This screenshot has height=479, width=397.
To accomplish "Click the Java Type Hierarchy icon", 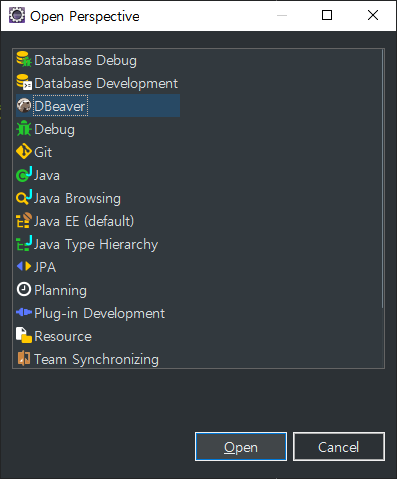I will point(24,243).
